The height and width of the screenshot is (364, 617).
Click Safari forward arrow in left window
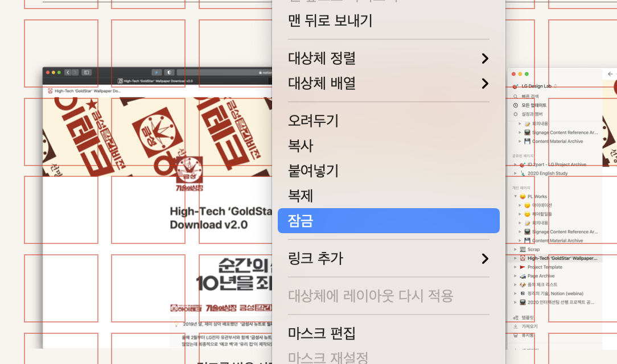tap(75, 72)
